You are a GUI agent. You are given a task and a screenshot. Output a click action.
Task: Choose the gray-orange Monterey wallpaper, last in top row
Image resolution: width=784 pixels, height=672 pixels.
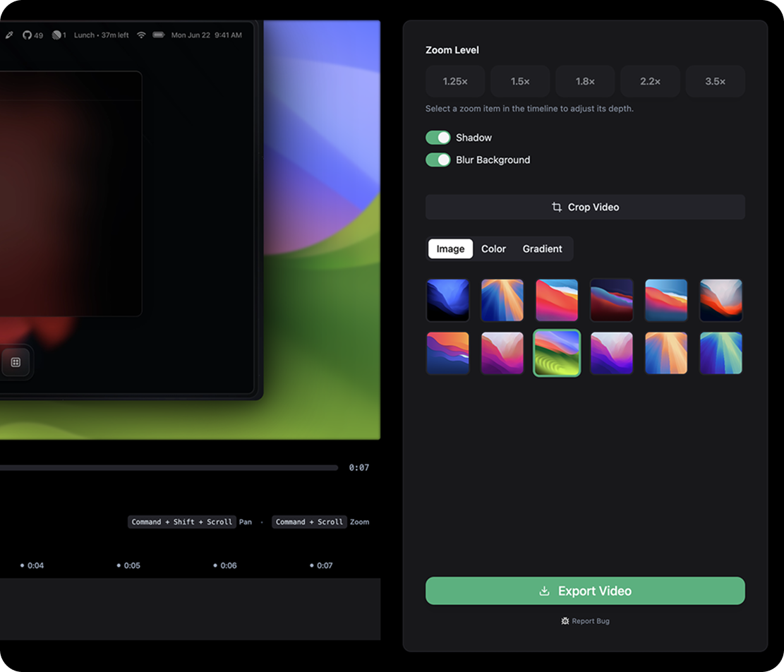pos(721,300)
